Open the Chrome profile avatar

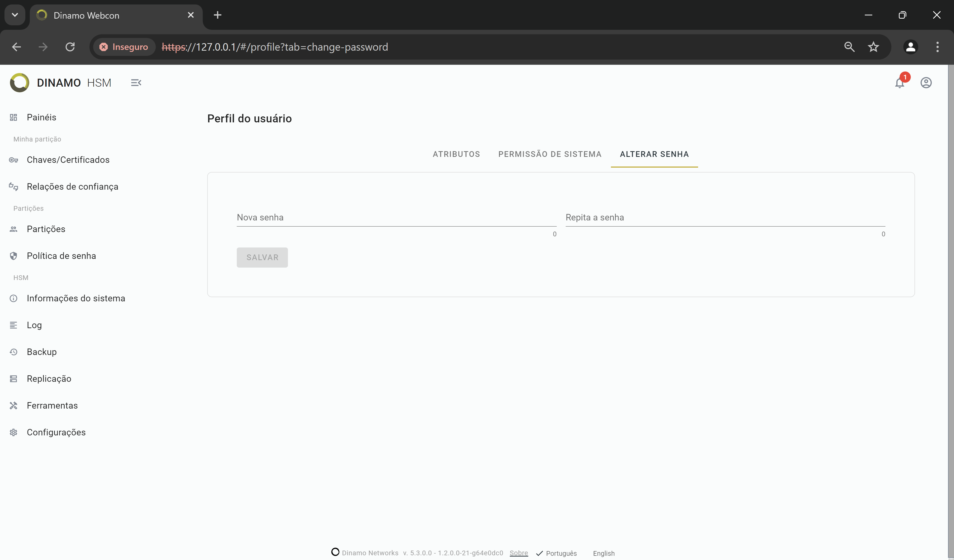(911, 47)
